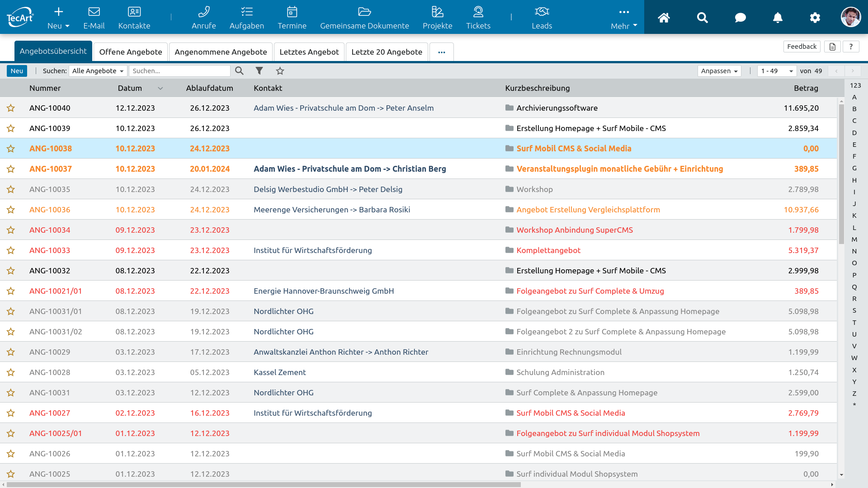
Task: Toggle favorite star for ANG-10040
Action: pos(11,108)
